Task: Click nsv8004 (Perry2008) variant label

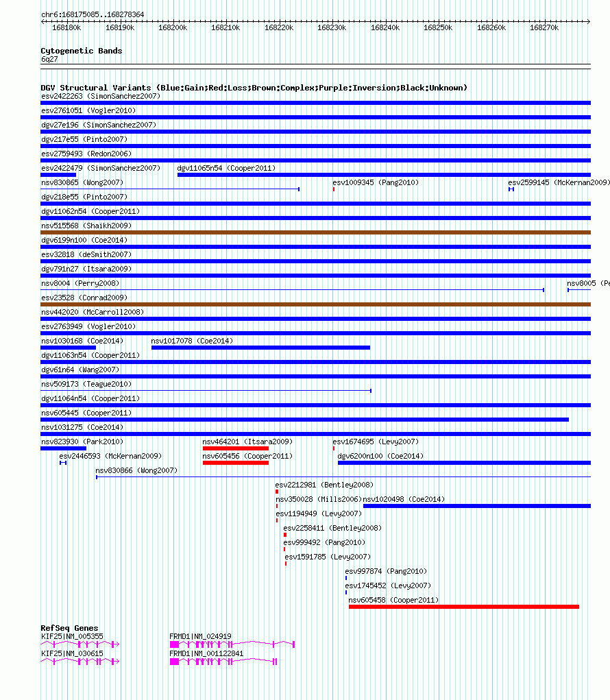Action: (80, 283)
